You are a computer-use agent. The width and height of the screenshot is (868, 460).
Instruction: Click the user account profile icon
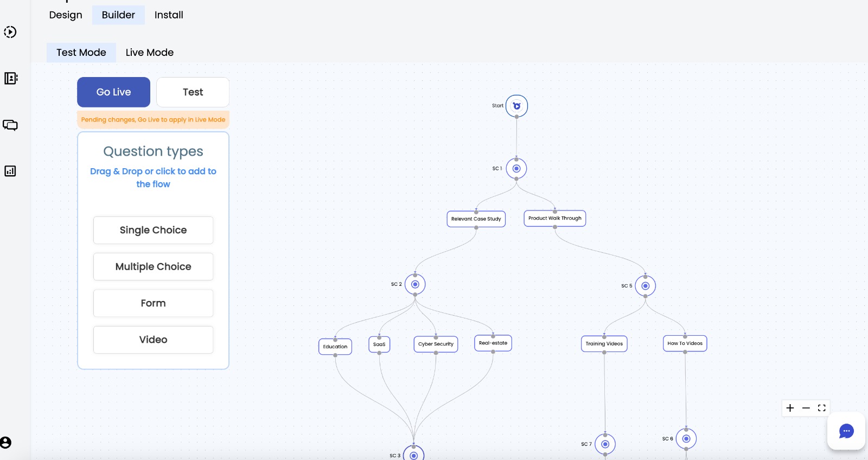pyautogui.click(x=6, y=443)
